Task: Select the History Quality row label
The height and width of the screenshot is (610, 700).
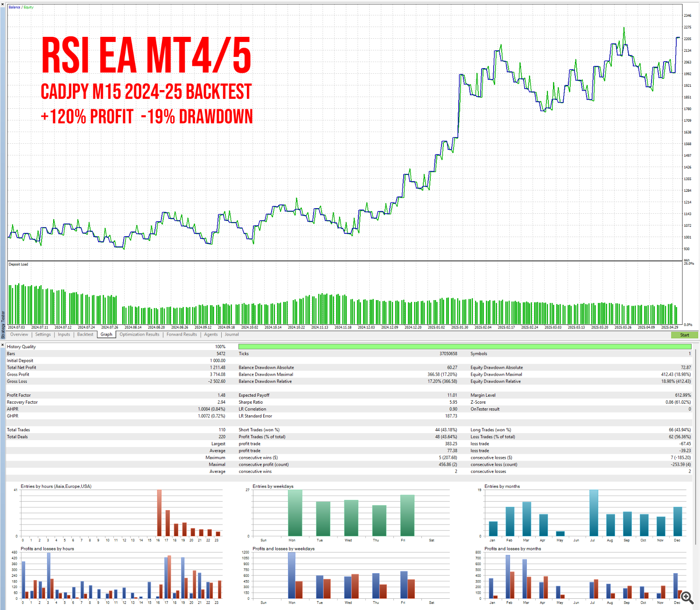Action: point(21,347)
